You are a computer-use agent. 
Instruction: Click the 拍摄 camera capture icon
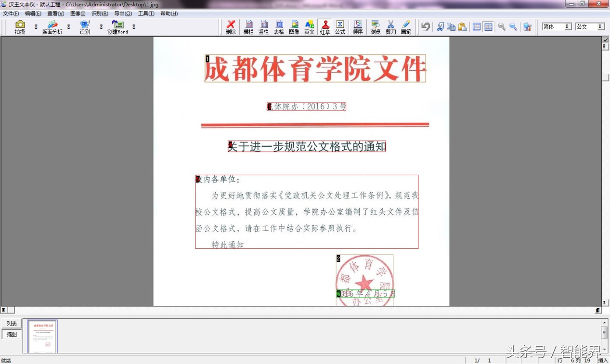[x=20, y=27]
